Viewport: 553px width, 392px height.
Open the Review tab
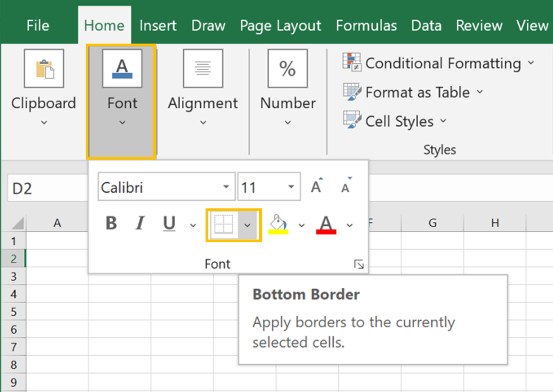point(479,26)
